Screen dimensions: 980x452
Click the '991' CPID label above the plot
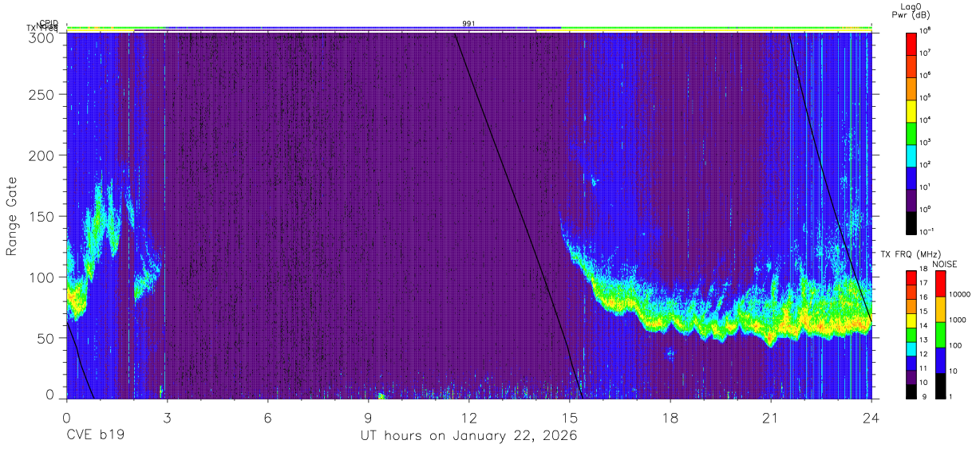click(x=468, y=24)
